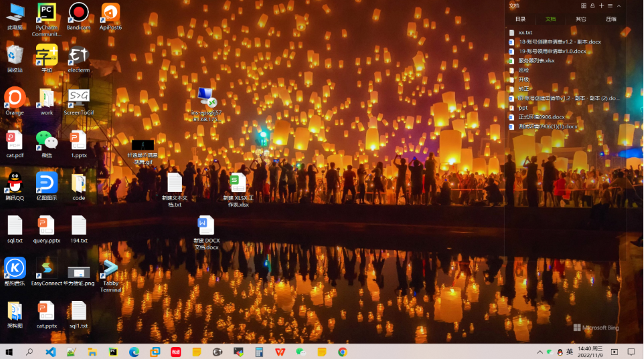Collapse the 文档 panel using the chevron
This screenshot has height=359, width=644.
[619, 5]
